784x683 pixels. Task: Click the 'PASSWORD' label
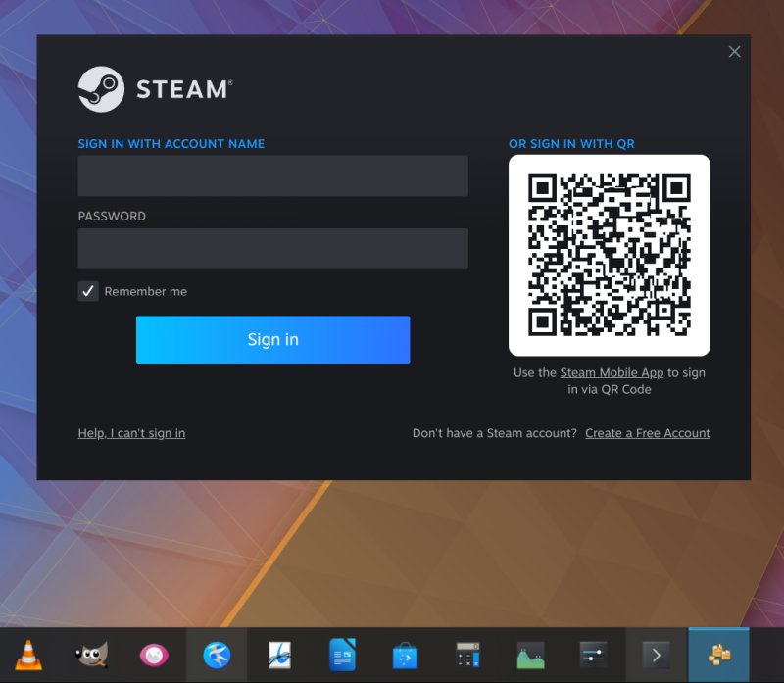[112, 216]
